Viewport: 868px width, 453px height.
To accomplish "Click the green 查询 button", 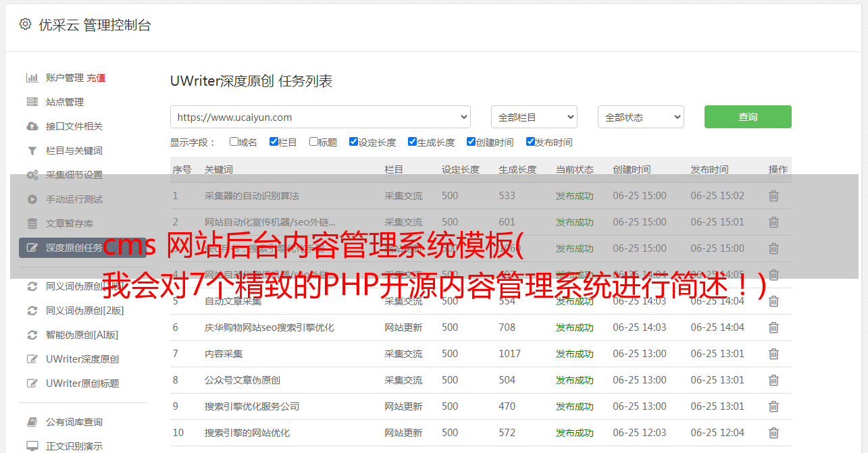I will tap(748, 117).
